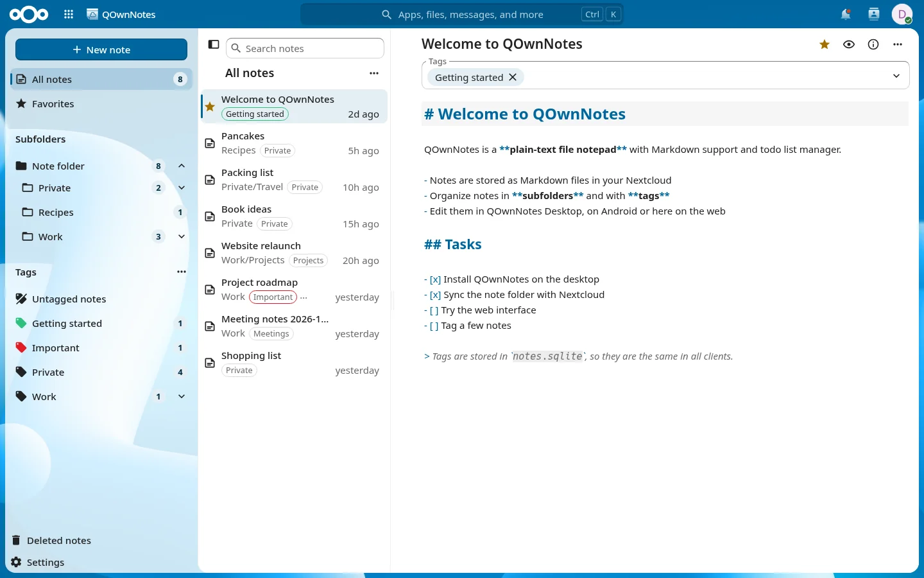Expand the Work tag
Viewport: 924px width, 578px height.
point(182,396)
